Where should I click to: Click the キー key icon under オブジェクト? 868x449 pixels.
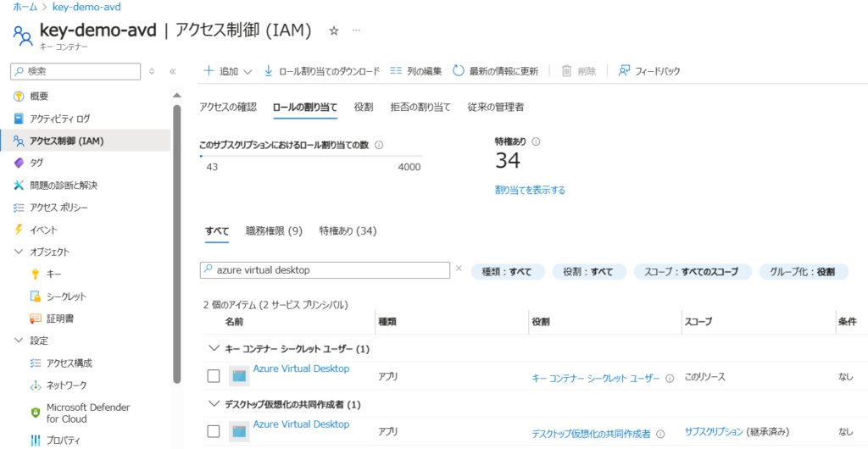36,274
